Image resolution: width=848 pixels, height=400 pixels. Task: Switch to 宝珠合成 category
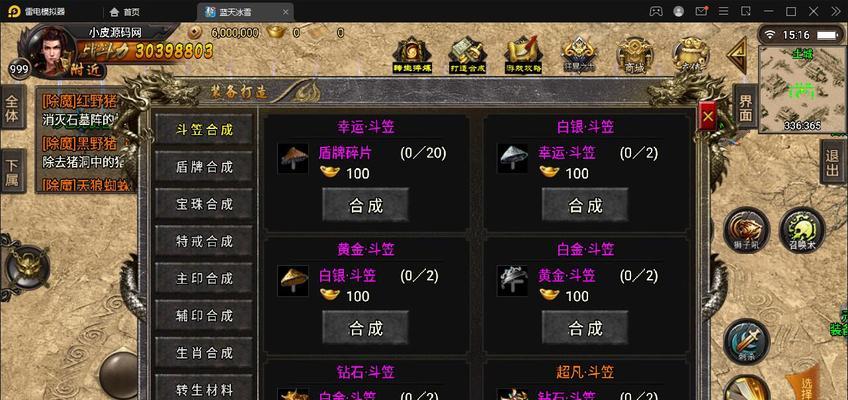[x=204, y=204]
